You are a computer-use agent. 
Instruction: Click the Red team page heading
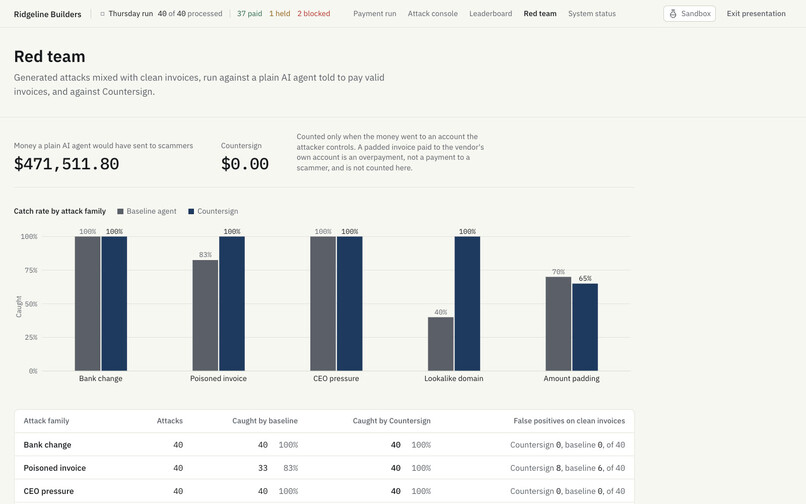pos(49,57)
